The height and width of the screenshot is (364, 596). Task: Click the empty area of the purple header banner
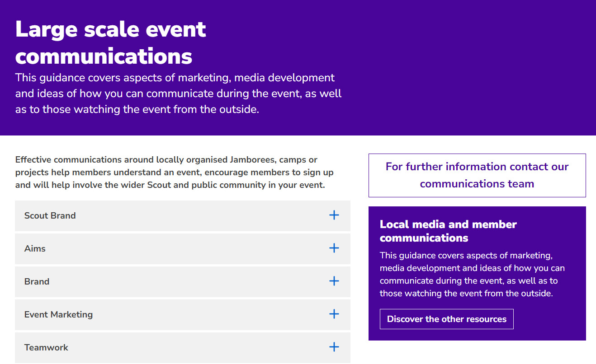[470, 68]
